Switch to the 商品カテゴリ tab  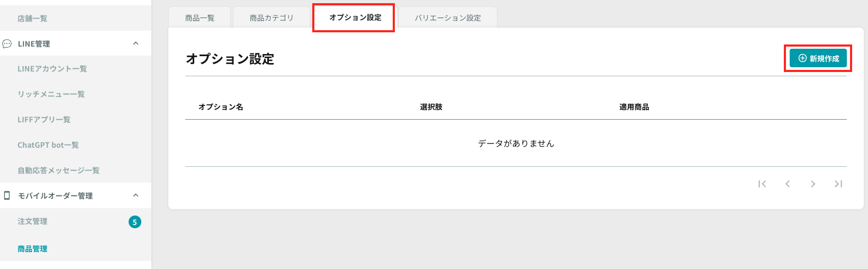tap(272, 17)
